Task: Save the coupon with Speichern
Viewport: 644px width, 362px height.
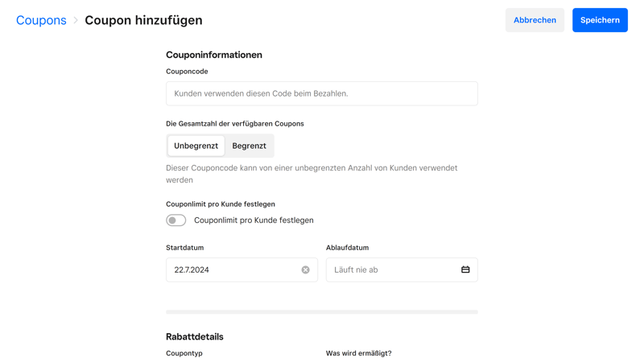Action: pyautogui.click(x=600, y=20)
